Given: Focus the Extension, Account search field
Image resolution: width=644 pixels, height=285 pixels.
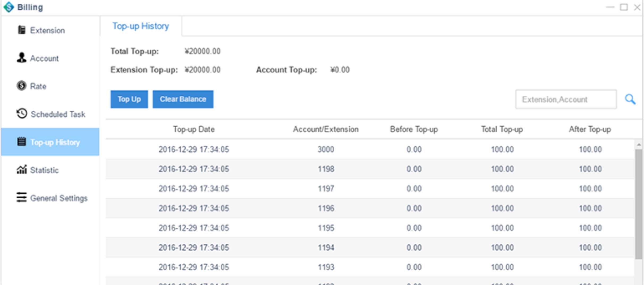Looking at the screenshot, I should tap(566, 99).
